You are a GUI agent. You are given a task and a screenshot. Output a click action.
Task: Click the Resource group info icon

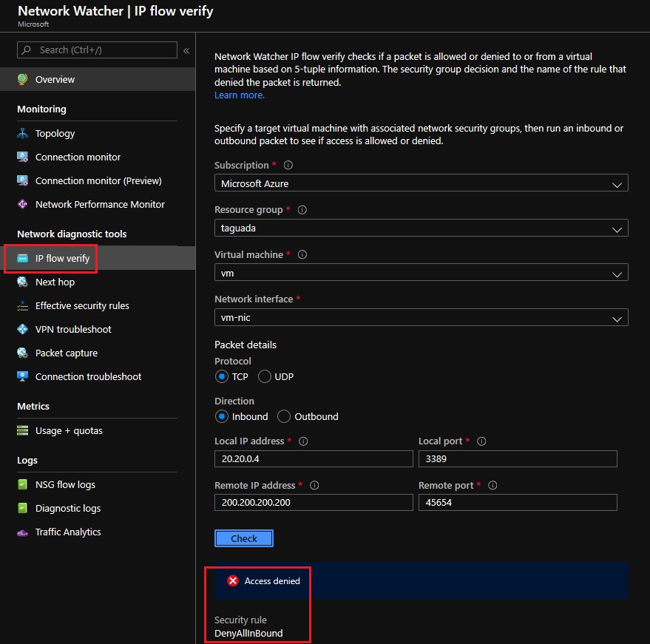click(302, 210)
